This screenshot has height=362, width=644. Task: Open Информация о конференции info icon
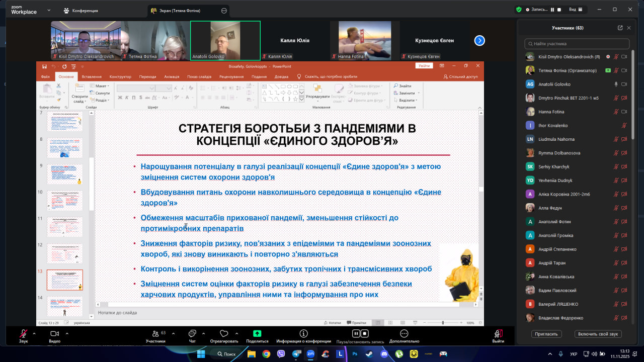[x=303, y=333]
